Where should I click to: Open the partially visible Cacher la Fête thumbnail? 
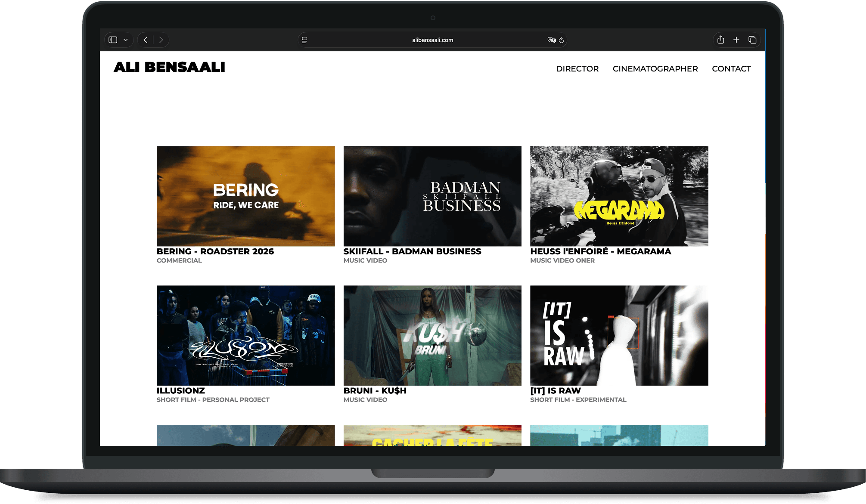pyautogui.click(x=432, y=435)
